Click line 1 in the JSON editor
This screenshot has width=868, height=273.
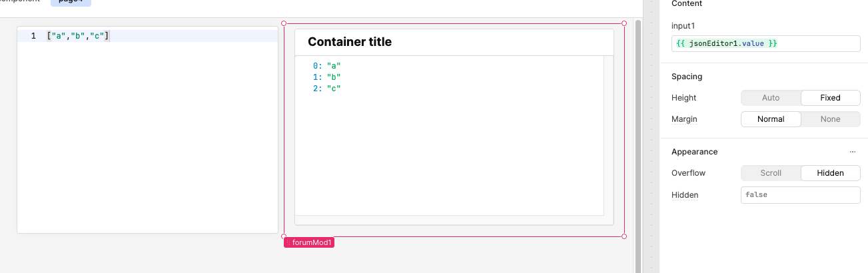coord(160,36)
